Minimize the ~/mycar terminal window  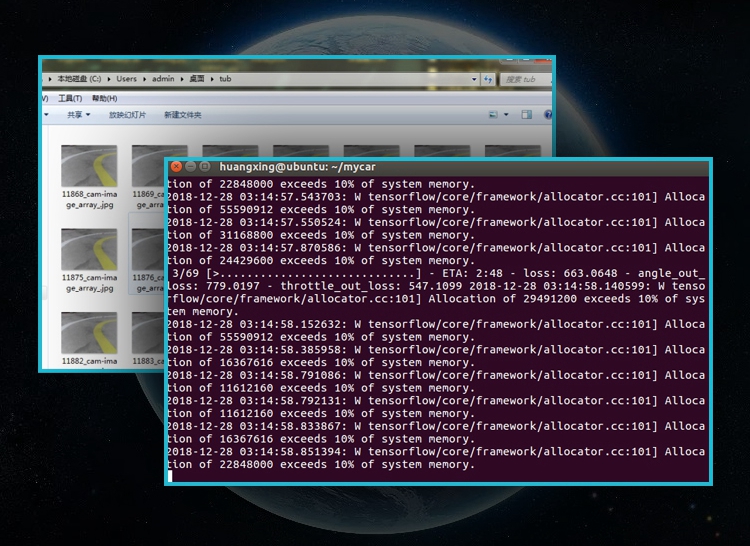191,167
